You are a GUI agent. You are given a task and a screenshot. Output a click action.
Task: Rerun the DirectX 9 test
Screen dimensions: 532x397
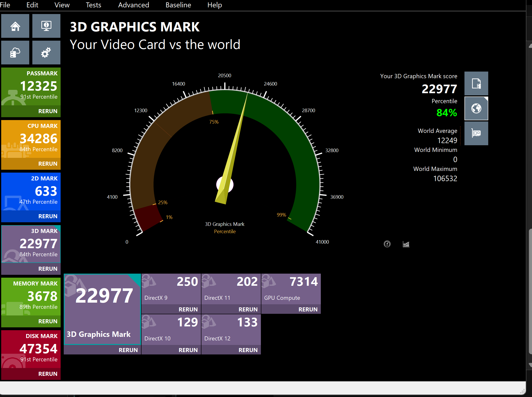click(x=188, y=309)
